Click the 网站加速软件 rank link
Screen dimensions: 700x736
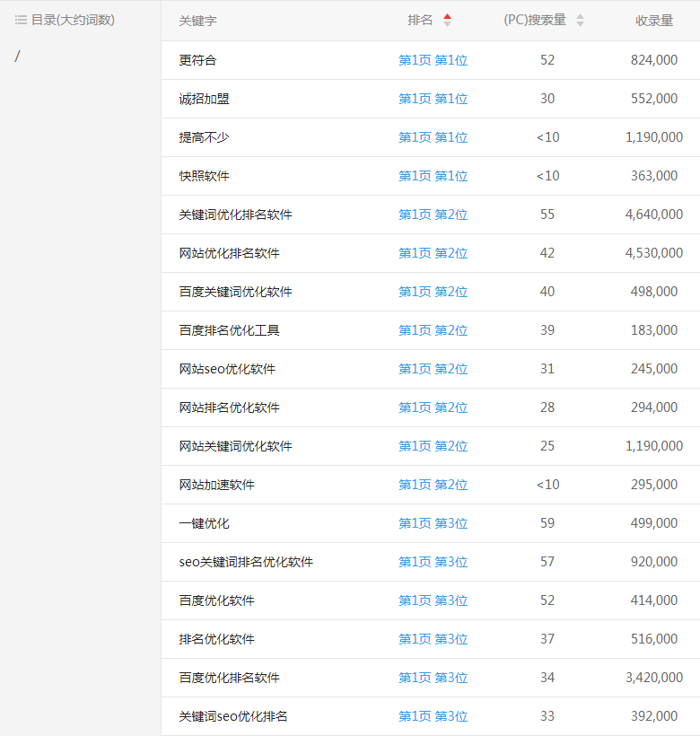(x=433, y=485)
